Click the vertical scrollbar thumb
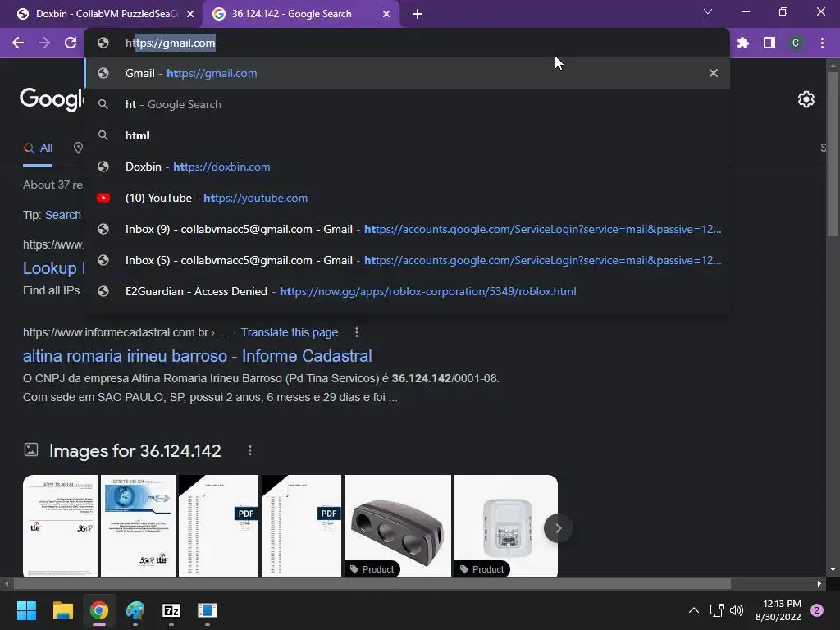Viewport: 840px width, 630px height. [833, 153]
